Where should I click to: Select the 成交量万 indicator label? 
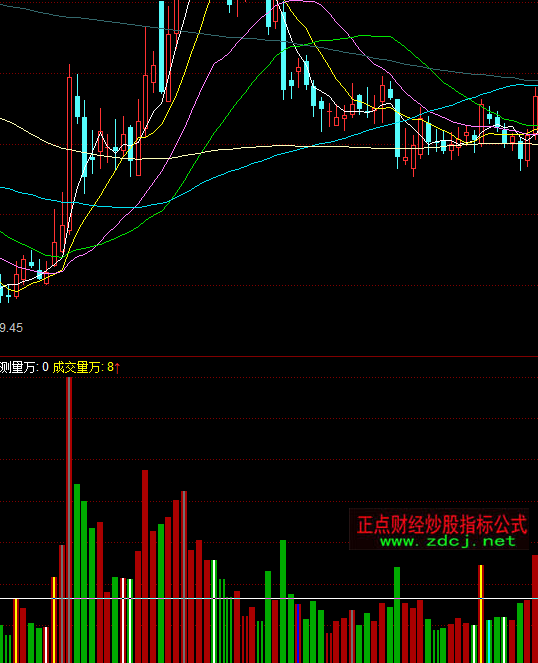[77, 367]
